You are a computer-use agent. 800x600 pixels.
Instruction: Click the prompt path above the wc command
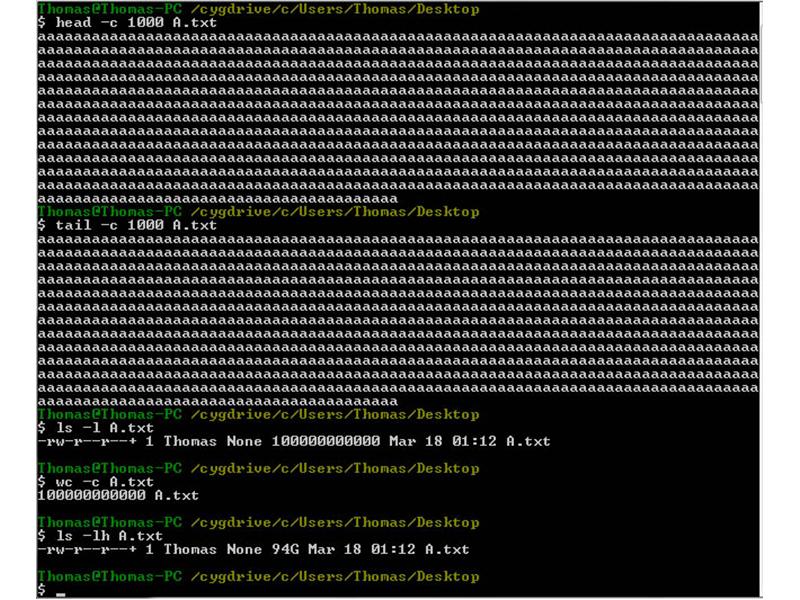pyautogui.click(x=335, y=468)
